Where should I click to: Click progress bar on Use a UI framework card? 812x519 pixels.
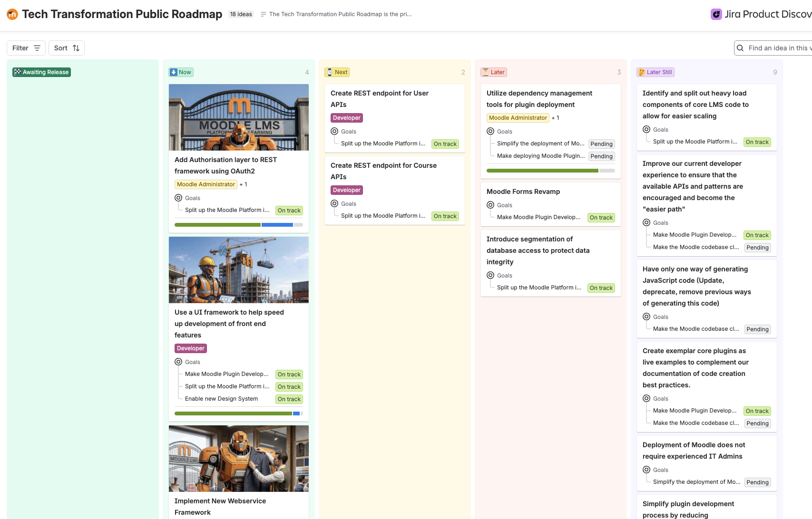click(239, 413)
